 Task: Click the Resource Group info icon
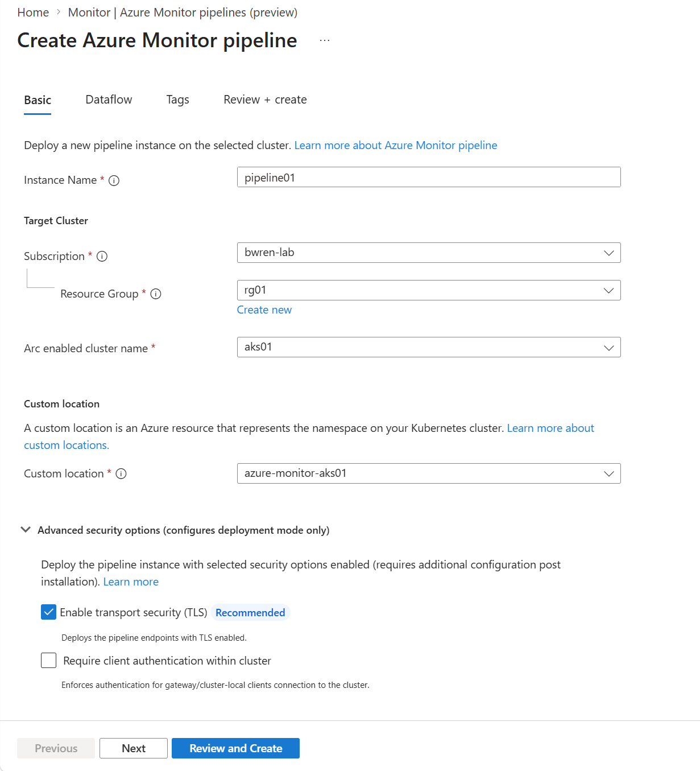(156, 294)
